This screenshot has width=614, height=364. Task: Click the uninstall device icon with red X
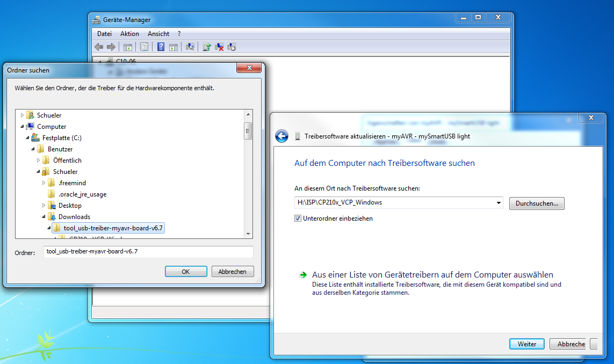[219, 47]
